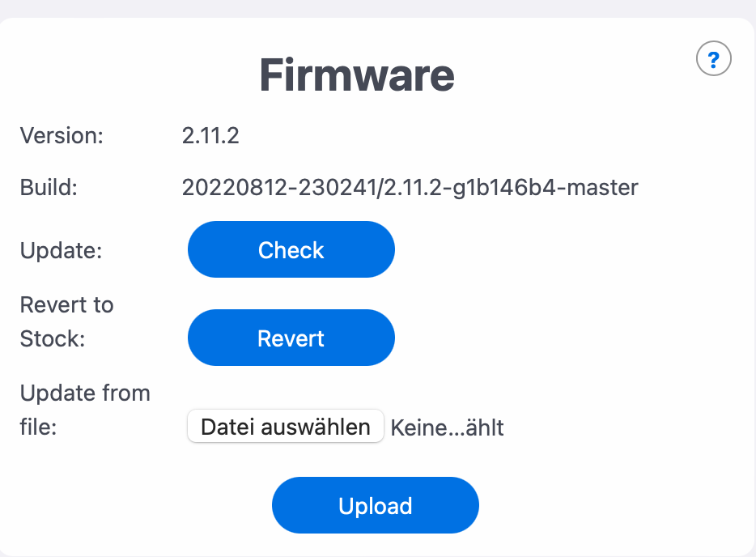Screen dimensions: 756x557
Task: Click the 'Update from' text line
Action: click(x=85, y=393)
